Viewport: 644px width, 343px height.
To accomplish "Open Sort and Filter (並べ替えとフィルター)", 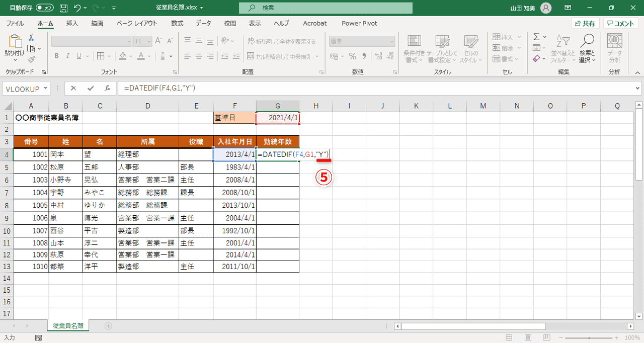I will (562, 49).
